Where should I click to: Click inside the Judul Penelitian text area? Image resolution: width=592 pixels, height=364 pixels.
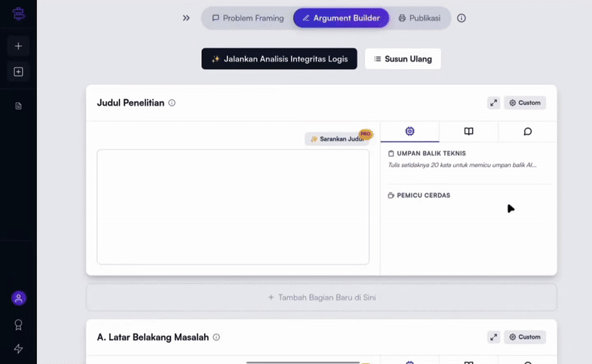pos(233,207)
